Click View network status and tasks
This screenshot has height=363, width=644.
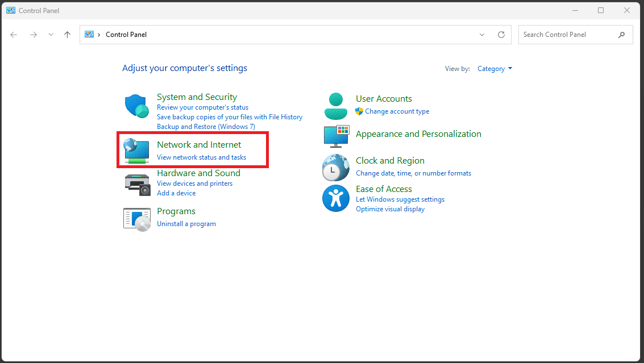(201, 157)
